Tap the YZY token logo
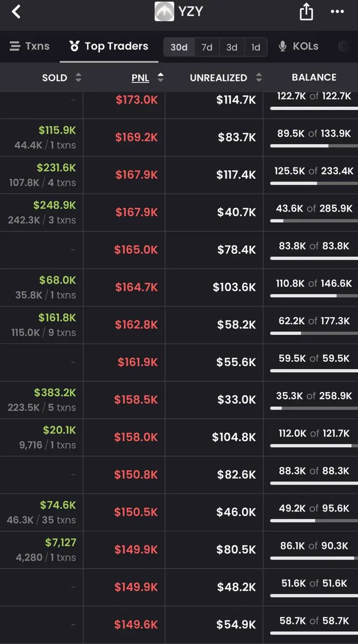 (x=165, y=11)
